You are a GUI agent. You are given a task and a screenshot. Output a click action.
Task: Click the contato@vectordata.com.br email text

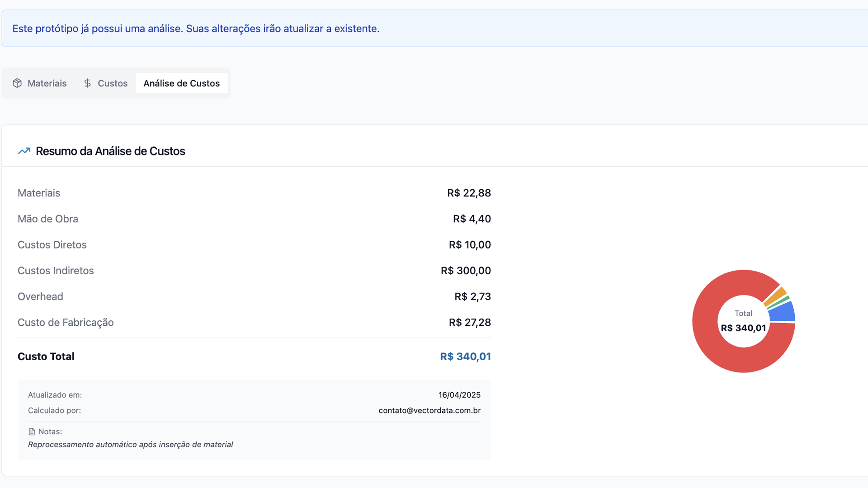[429, 410]
